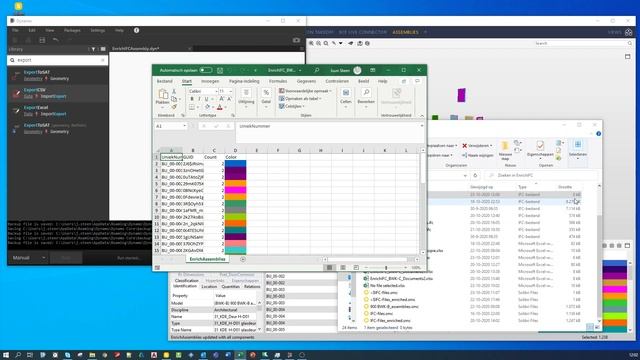Open Opmaken als tabel dropdown
Viewport: 640px width, 360px height.
click(x=300, y=99)
